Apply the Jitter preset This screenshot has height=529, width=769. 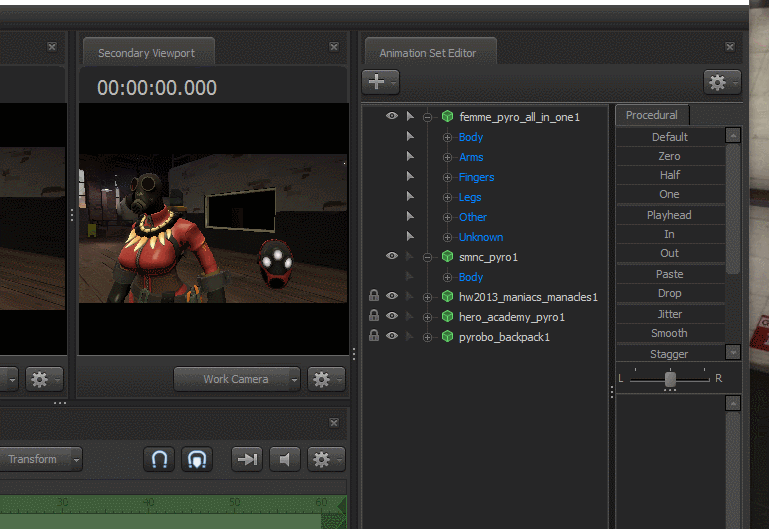[x=670, y=314]
